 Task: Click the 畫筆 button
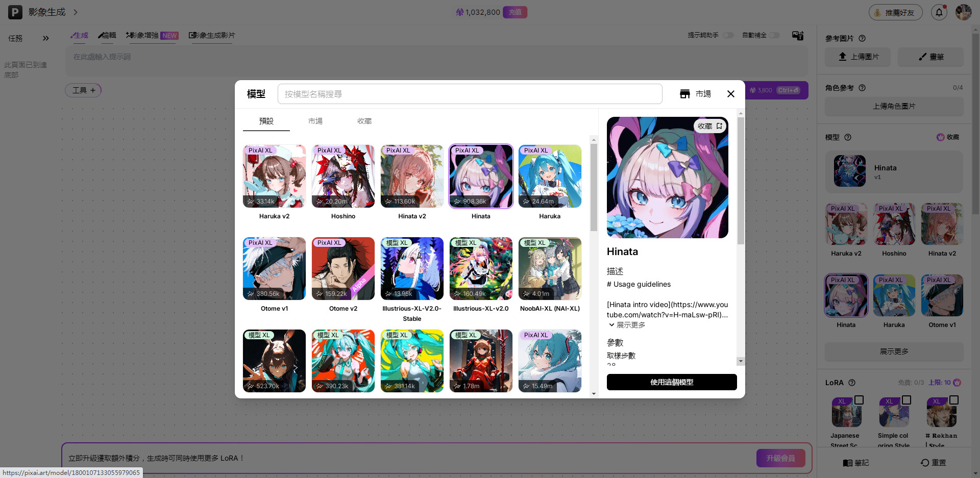(x=931, y=57)
